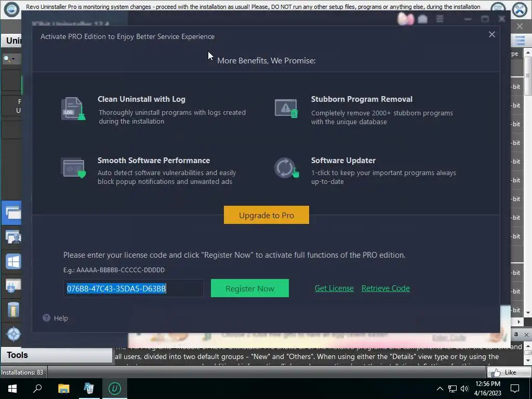The image size is (532, 399).
Task: Click the Revo horizontal scroll right arrow
Action: click(519, 321)
